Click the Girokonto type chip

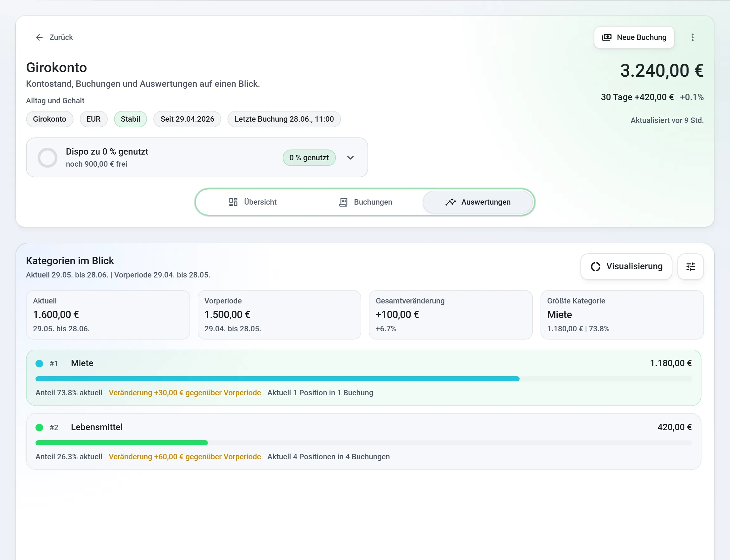49,119
